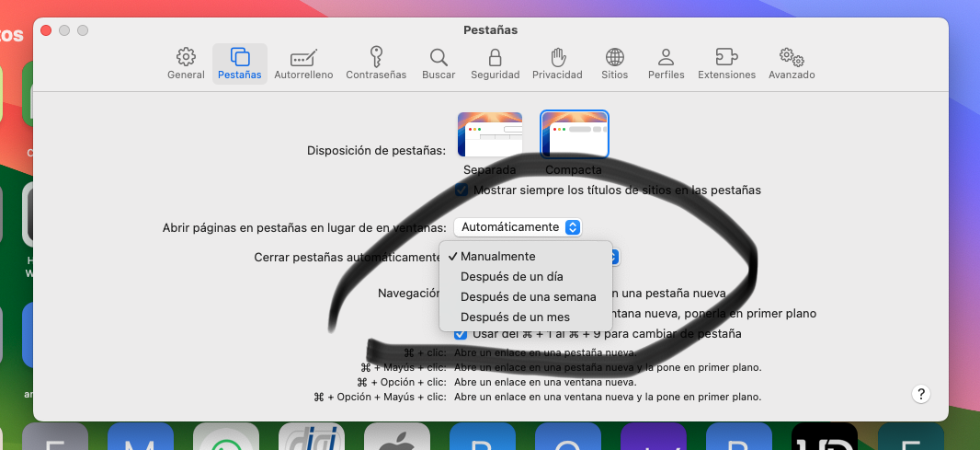The image size is (980, 450).
Task: Choose the Separada tab layout thumbnail
Action: [490, 134]
